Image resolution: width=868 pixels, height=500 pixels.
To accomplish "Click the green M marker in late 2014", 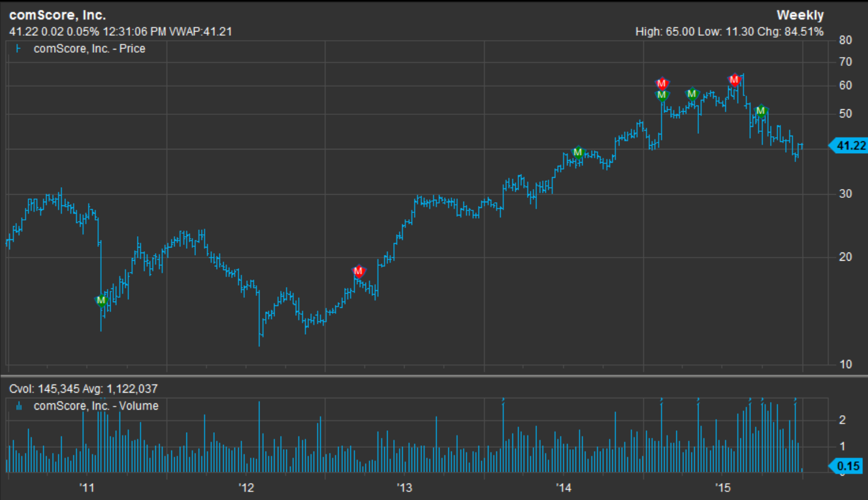I will coord(692,94).
